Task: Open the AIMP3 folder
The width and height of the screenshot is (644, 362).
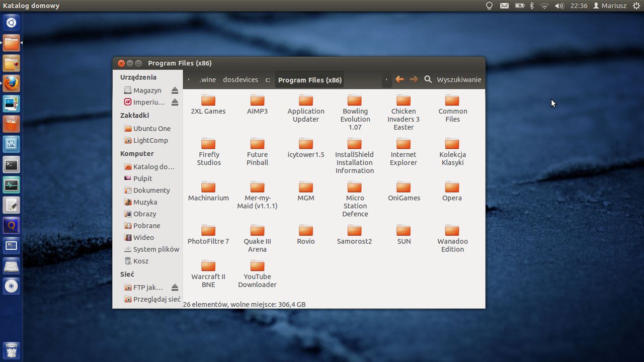Action: coord(257,105)
